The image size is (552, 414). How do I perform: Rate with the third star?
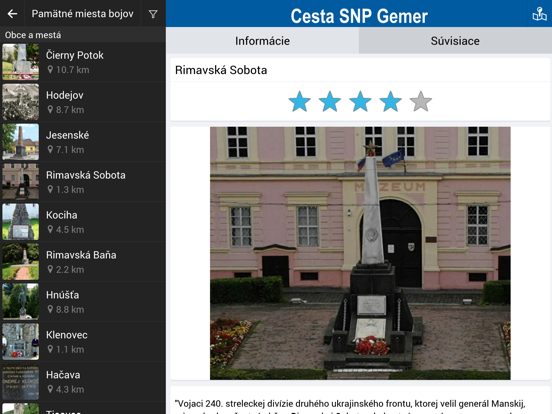[360, 101]
